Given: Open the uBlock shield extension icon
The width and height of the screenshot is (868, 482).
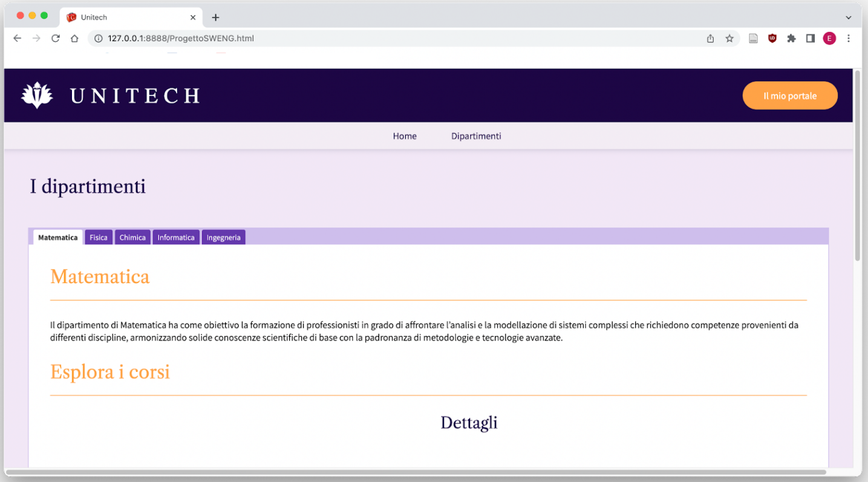Looking at the screenshot, I should pyautogui.click(x=772, y=38).
